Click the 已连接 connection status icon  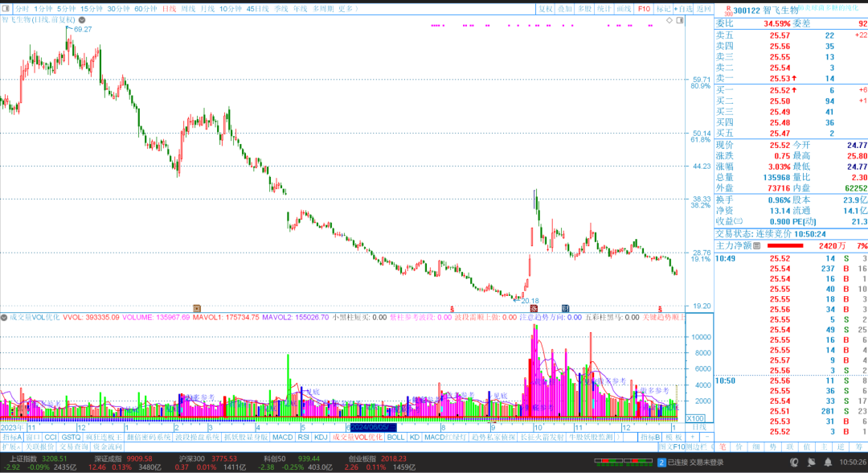pos(661,462)
